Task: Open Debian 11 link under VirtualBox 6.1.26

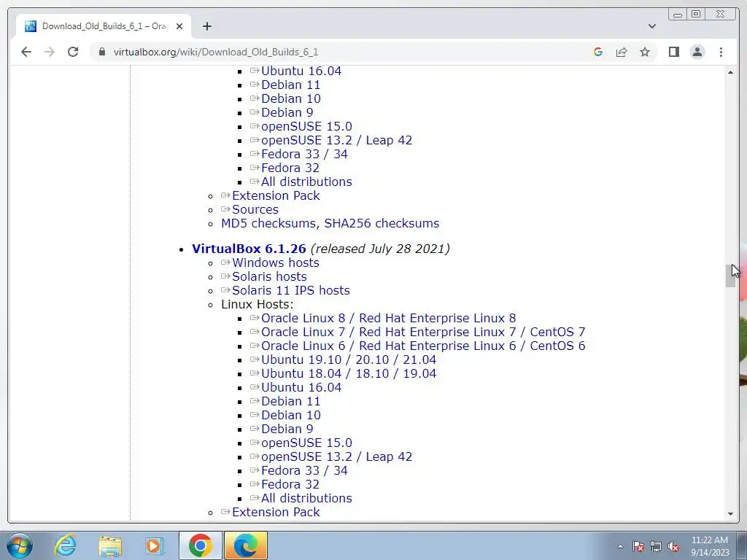Action: click(x=290, y=402)
